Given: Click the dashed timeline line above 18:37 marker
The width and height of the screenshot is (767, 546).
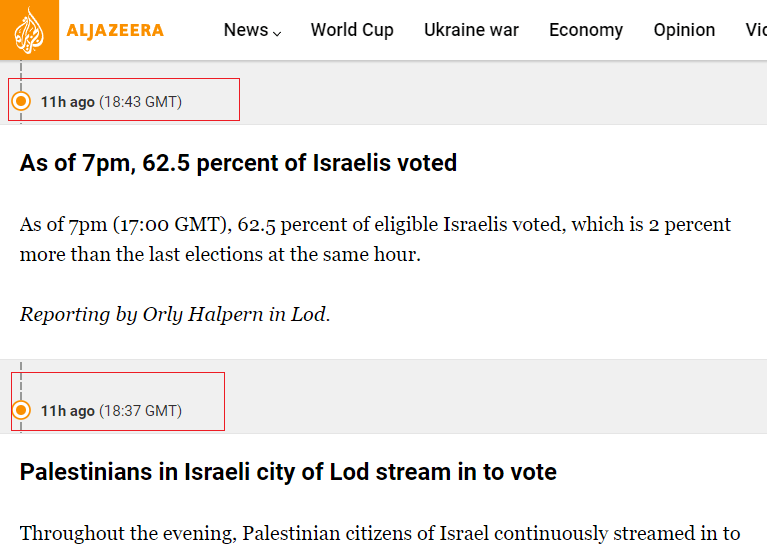Looking at the screenshot, I should pyautogui.click(x=21, y=381).
